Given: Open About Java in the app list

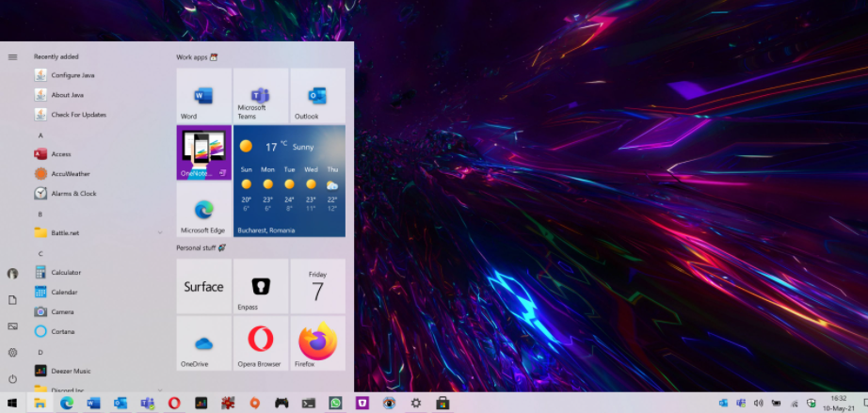Looking at the screenshot, I should coord(99,95).
